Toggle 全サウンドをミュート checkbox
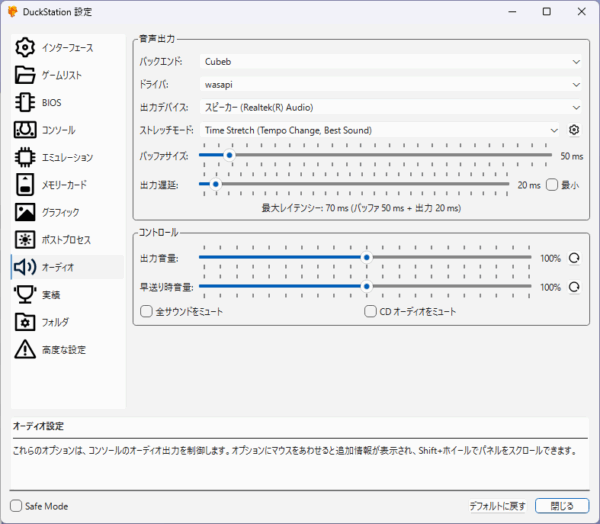The image size is (600, 524). (146, 311)
